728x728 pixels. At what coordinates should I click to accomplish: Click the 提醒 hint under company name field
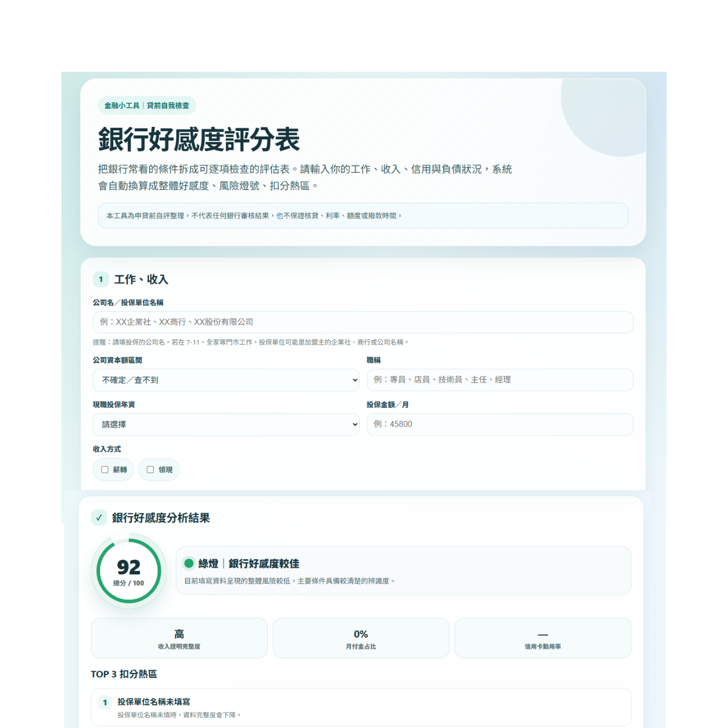coord(251,342)
